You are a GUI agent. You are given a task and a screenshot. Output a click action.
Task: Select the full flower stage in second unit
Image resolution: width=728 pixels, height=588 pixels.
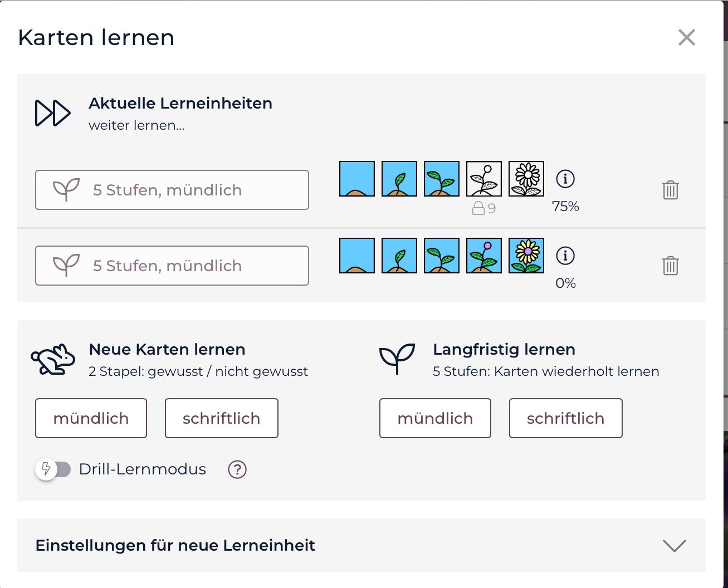pos(526,256)
